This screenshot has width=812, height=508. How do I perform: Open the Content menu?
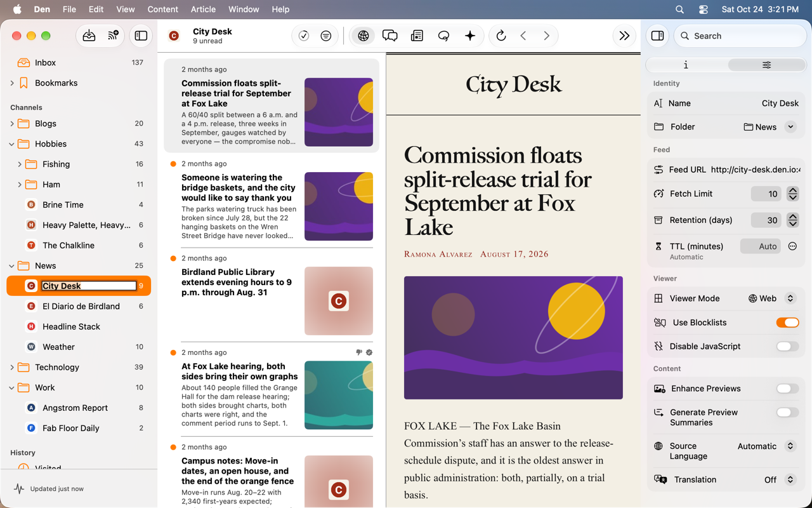pyautogui.click(x=162, y=10)
